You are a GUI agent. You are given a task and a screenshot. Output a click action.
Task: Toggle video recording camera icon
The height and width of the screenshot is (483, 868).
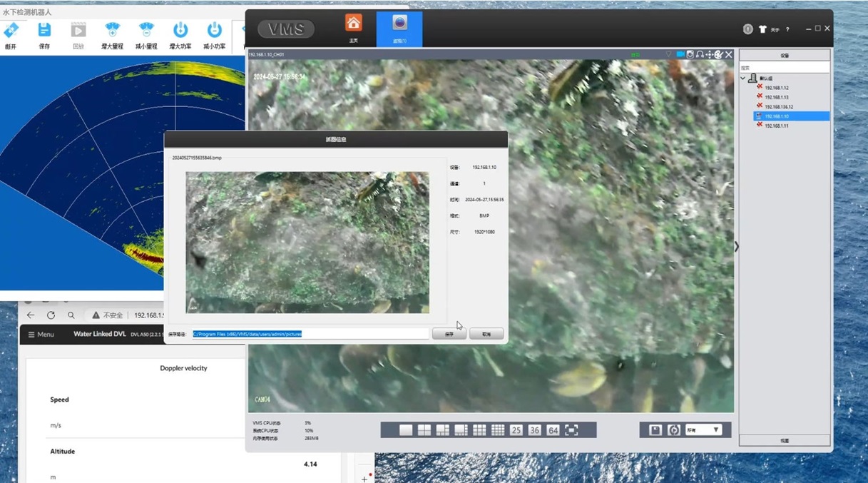point(680,54)
